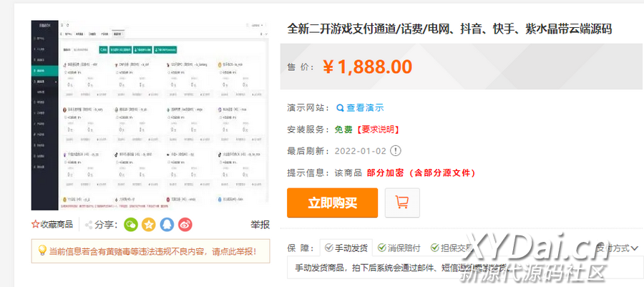Click the 收藏商品 favorite text link

[57, 225]
